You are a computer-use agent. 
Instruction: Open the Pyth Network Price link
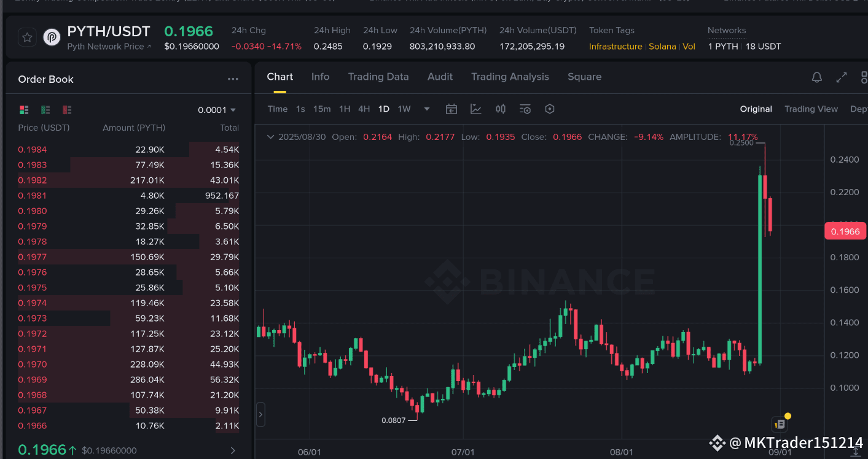coord(109,47)
